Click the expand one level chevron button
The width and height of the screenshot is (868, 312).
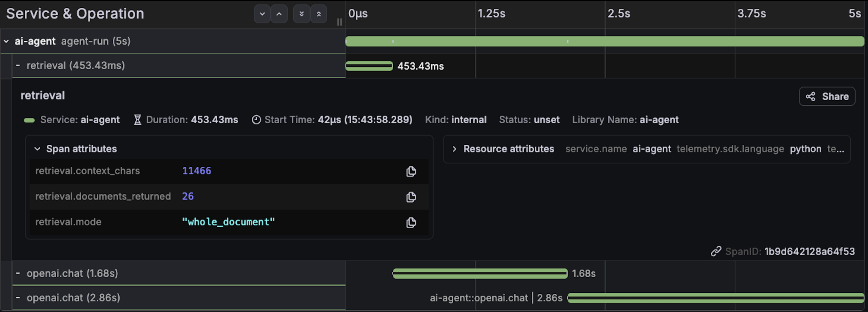click(x=262, y=14)
